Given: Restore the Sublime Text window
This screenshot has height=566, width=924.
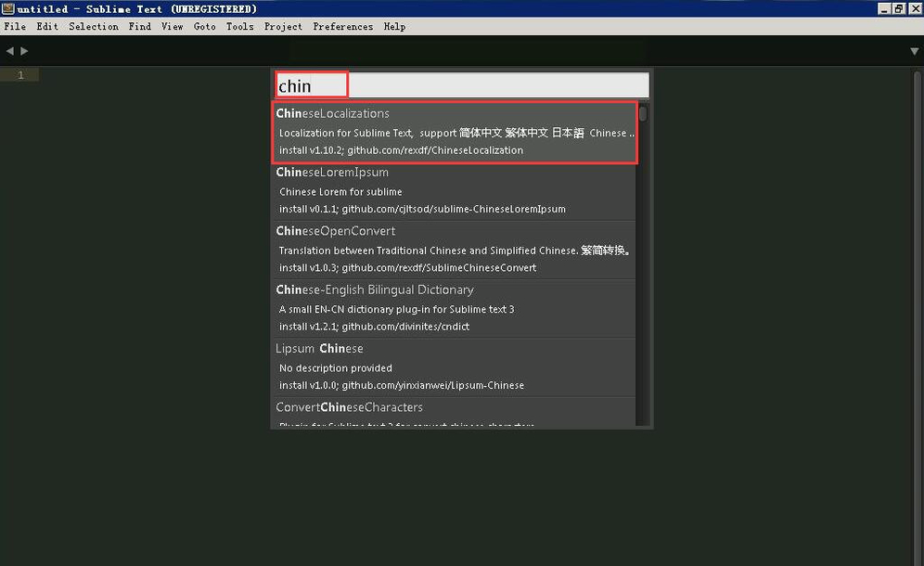Looking at the screenshot, I should pyautogui.click(x=899, y=8).
